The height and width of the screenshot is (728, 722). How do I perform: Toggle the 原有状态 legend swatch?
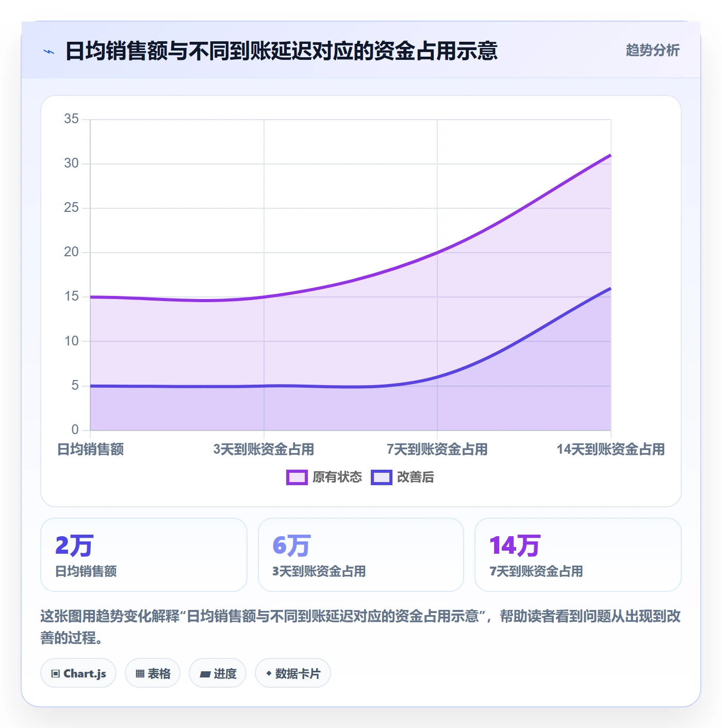point(297,477)
